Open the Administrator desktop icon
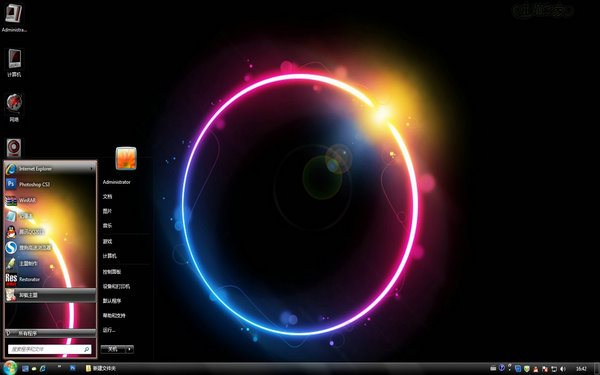This screenshot has height=375, width=600. click(14, 18)
